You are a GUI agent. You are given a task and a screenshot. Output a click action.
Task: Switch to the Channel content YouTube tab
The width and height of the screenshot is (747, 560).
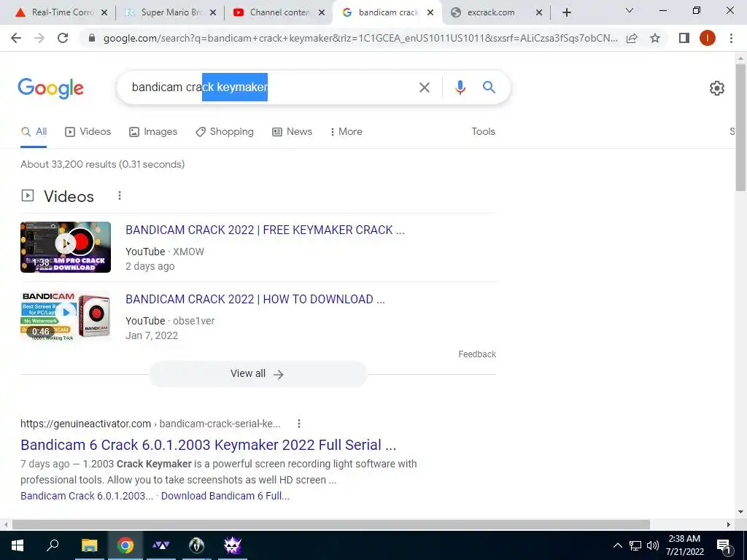tap(274, 12)
